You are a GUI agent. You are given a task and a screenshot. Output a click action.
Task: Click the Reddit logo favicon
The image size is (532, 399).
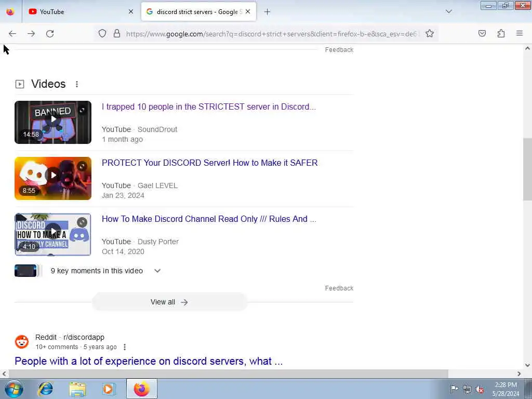click(x=22, y=342)
